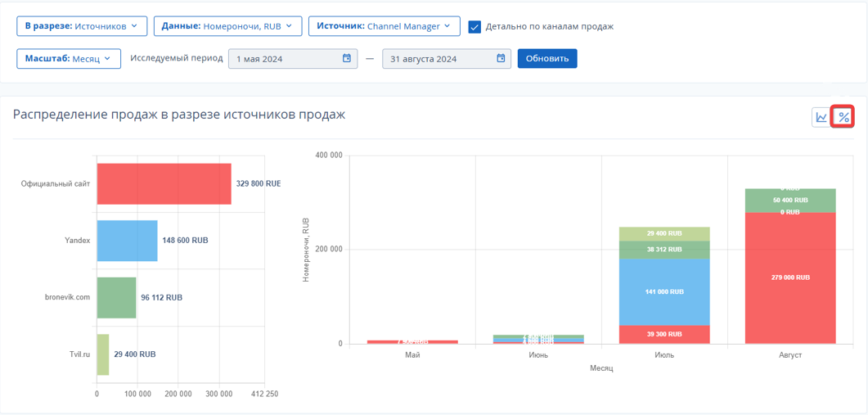Select the green bronevik.com bar
Screen dimensions: 868x415
(116, 297)
